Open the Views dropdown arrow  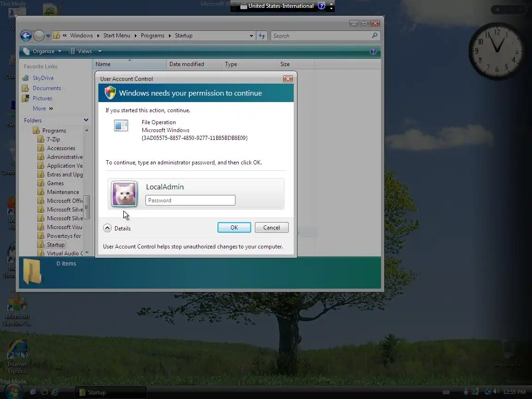pos(100,51)
